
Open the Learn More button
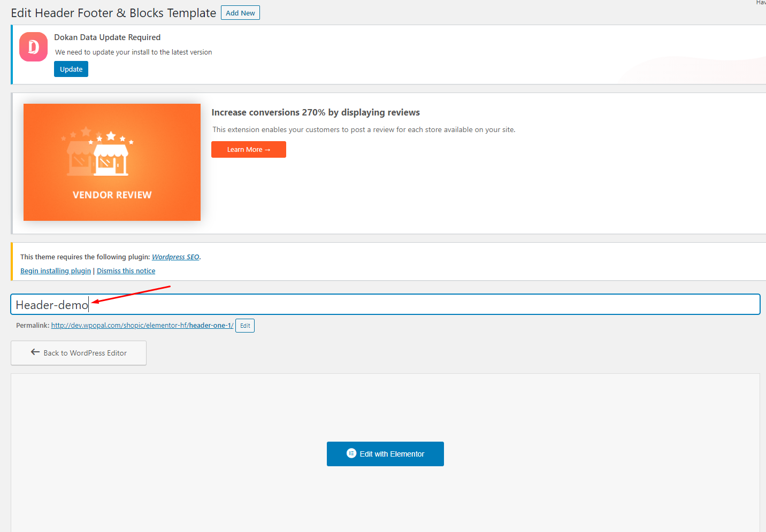pyautogui.click(x=249, y=150)
